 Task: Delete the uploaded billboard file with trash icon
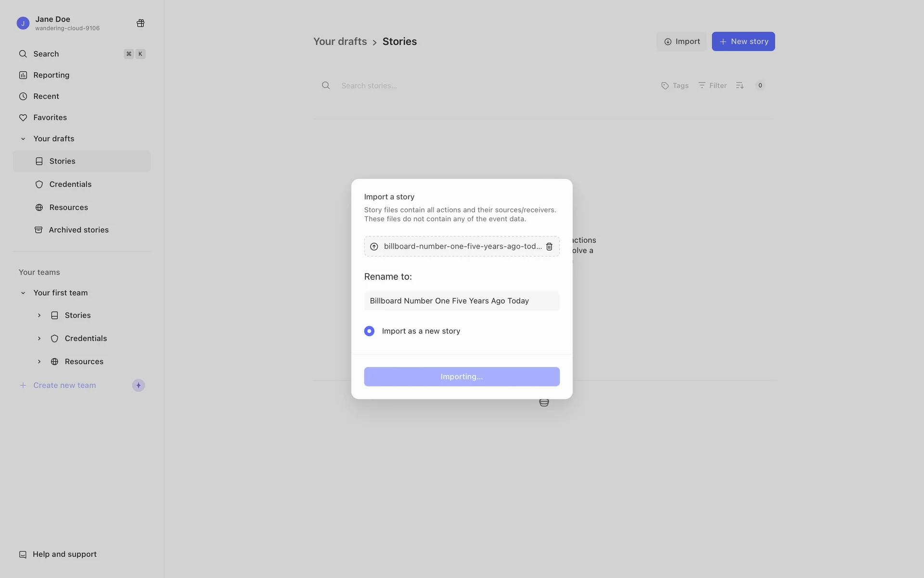tap(549, 247)
